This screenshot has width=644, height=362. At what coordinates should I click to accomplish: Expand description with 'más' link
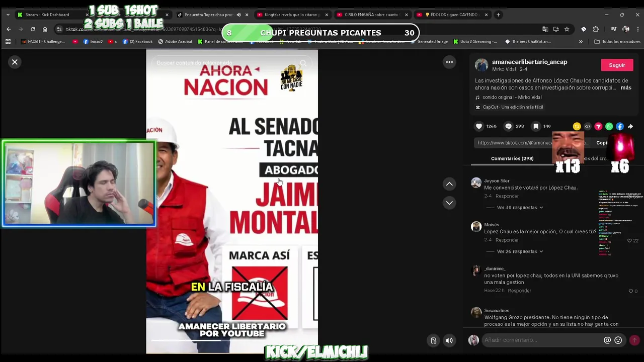tap(626, 87)
